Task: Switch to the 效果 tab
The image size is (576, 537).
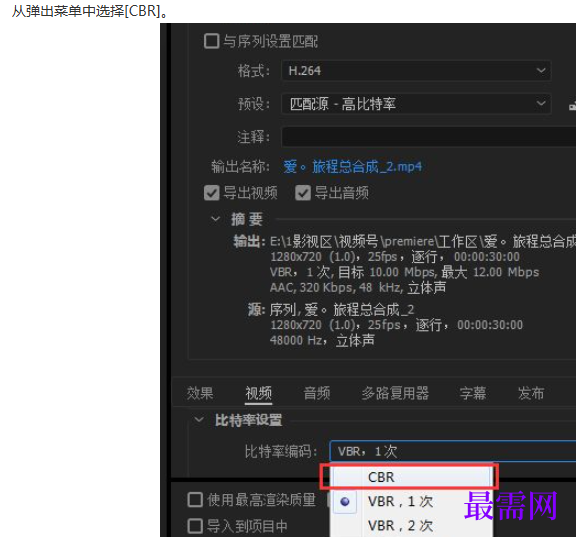Action: click(200, 393)
